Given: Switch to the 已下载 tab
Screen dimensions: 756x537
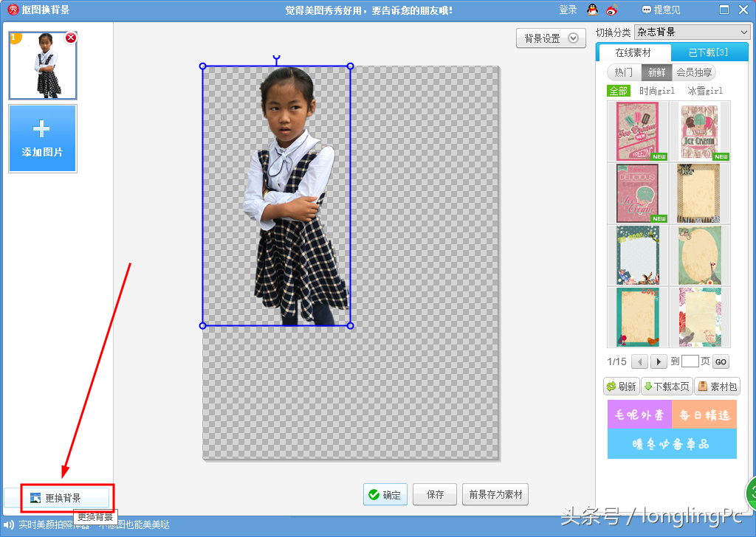Looking at the screenshot, I should (x=708, y=52).
